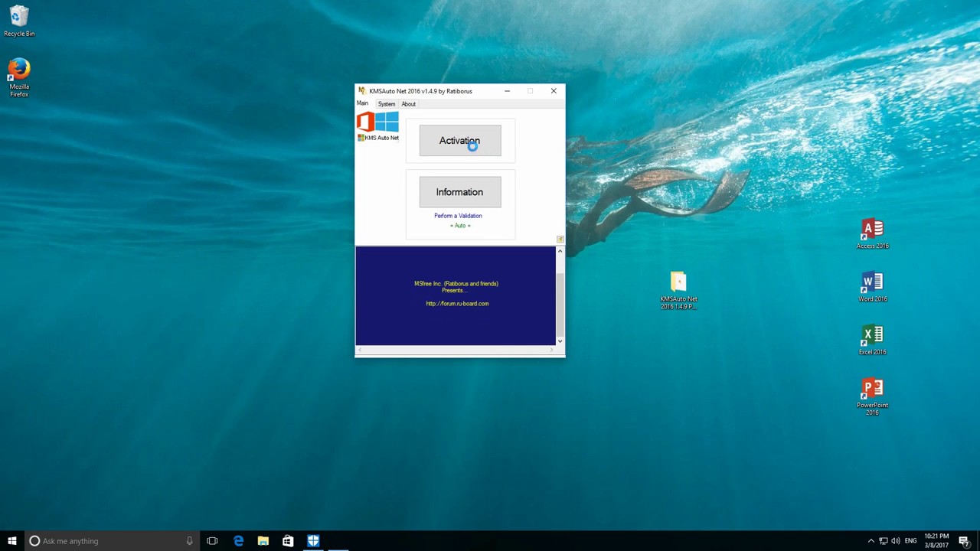
Task: Click the Information button
Action: point(460,192)
